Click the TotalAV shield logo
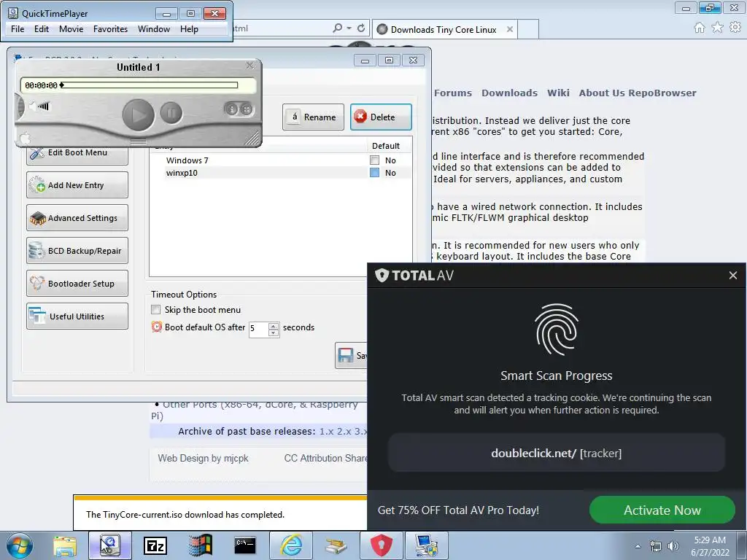The width and height of the screenshot is (747, 560). pos(382,275)
